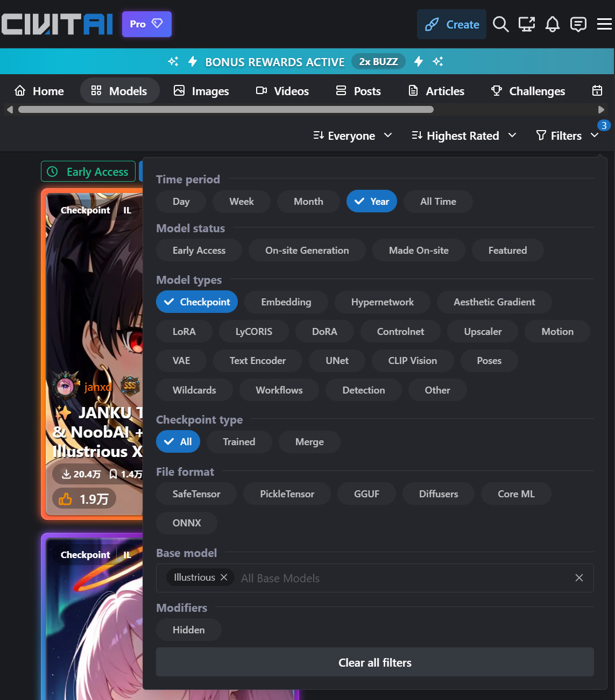
Task: Collapse the Filters dropdown
Action: click(568, 136)
